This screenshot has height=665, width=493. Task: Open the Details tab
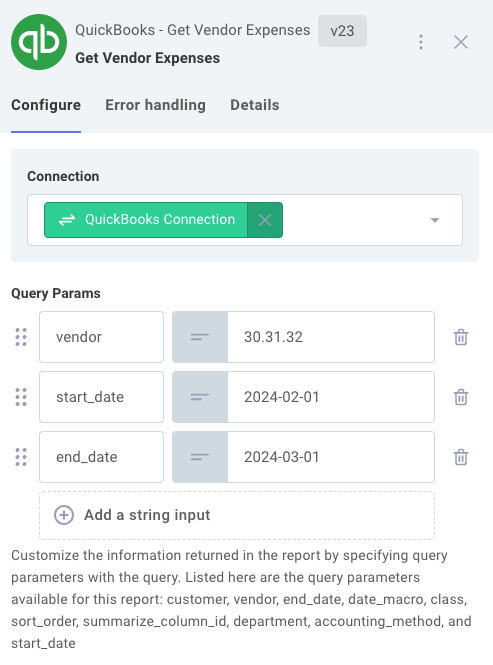pos(255,105)
